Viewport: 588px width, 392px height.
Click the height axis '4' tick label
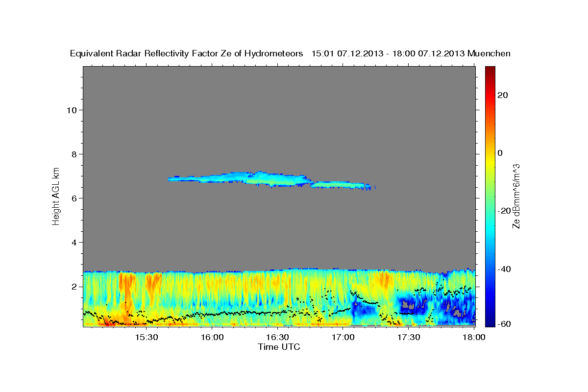(x=74, y=242)
